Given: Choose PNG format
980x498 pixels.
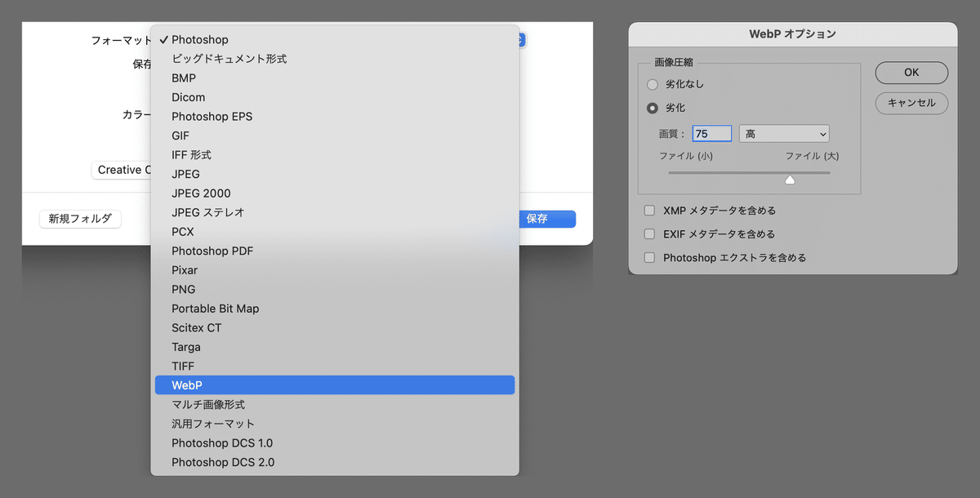Looking at the screenshot, I should coord(335,289).
